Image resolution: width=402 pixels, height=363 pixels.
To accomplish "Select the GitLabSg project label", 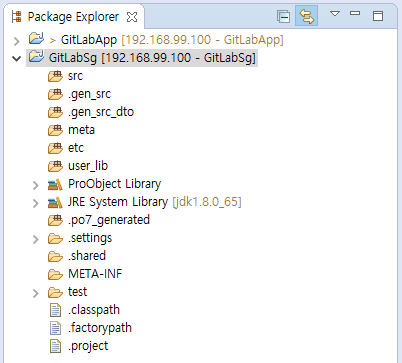I will click(152, 58).
